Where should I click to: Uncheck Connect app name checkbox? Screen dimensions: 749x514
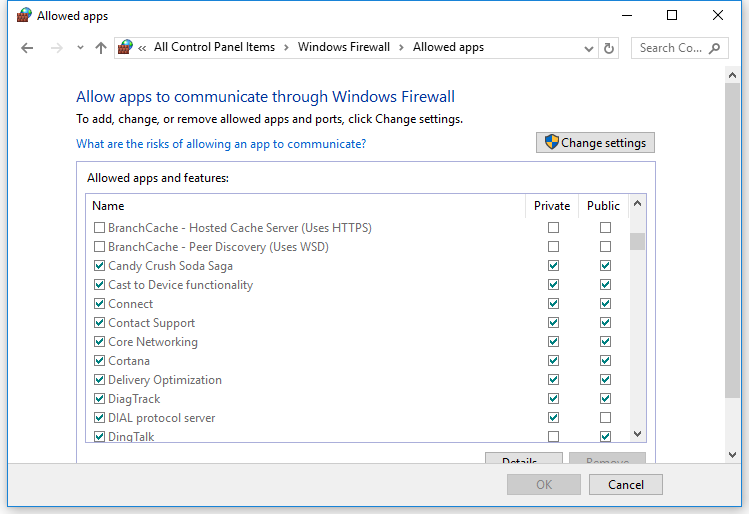coord(99,303)
